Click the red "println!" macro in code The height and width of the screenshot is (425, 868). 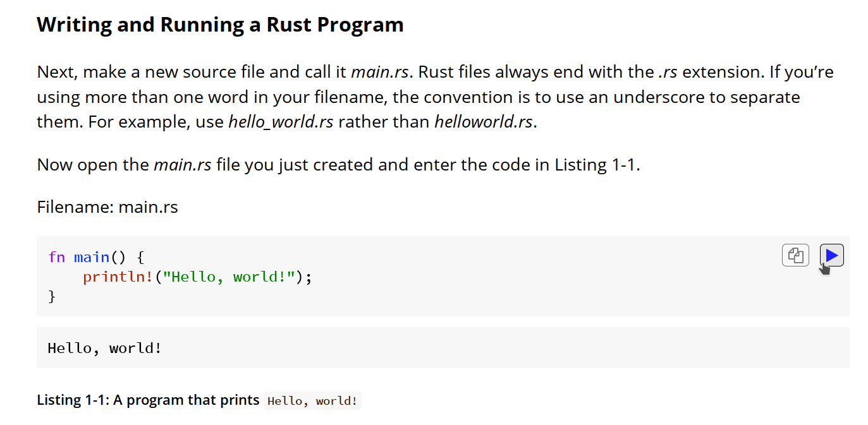click(118, 277)
